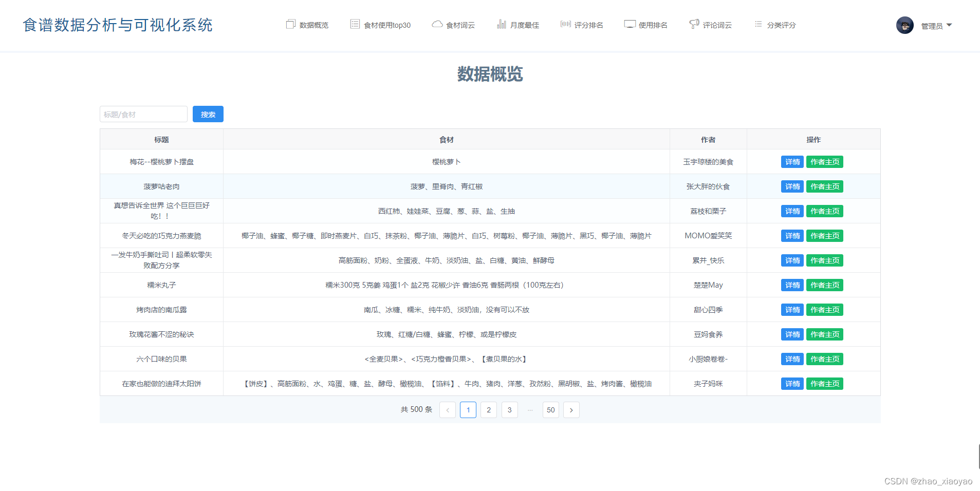980x491 pixels.
Task: Click the 共 500 条 total count
Action: coord(417,409)
